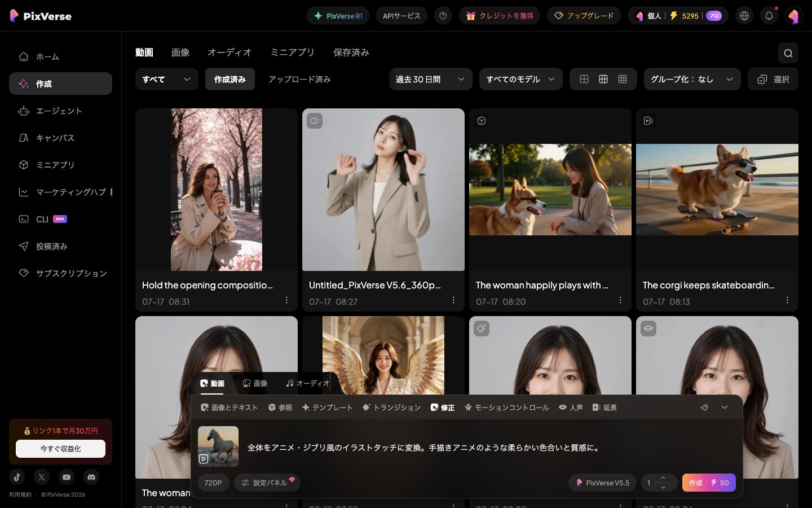The height and width of the screenshot is (508, 812).
Task: Click クレジットを獲得 button
Action: pos(500,16)
